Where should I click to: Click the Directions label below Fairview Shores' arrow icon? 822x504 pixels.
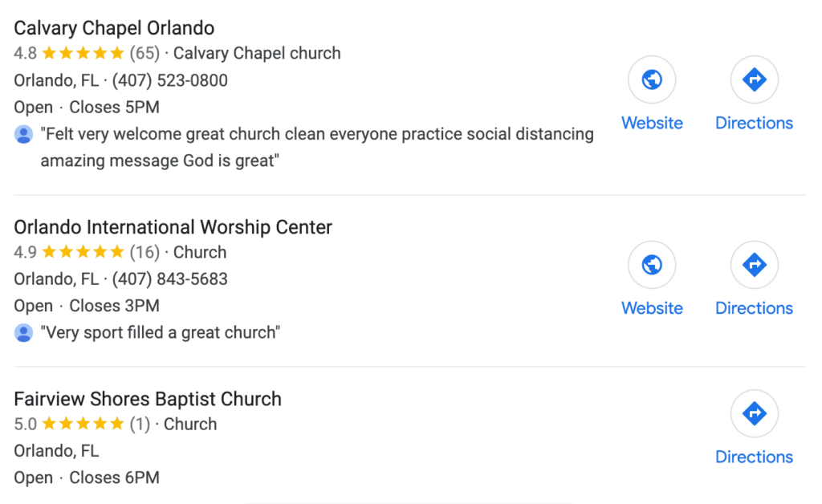754,457
